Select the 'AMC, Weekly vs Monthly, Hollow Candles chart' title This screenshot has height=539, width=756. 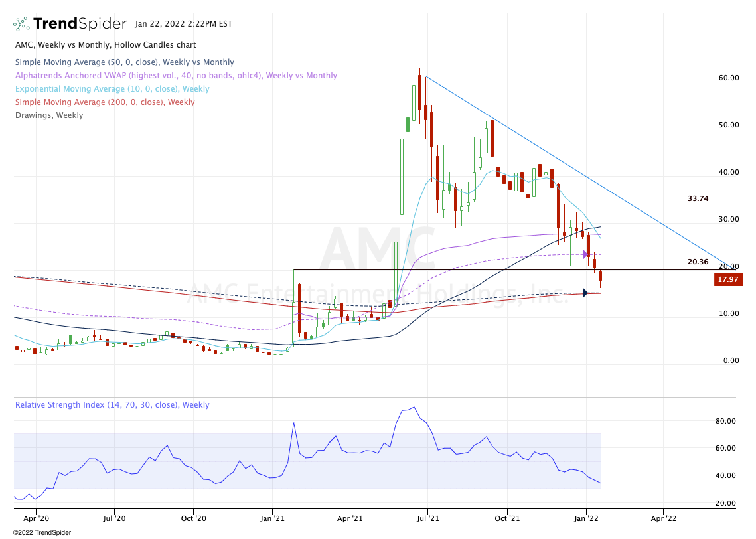[106, 45]
